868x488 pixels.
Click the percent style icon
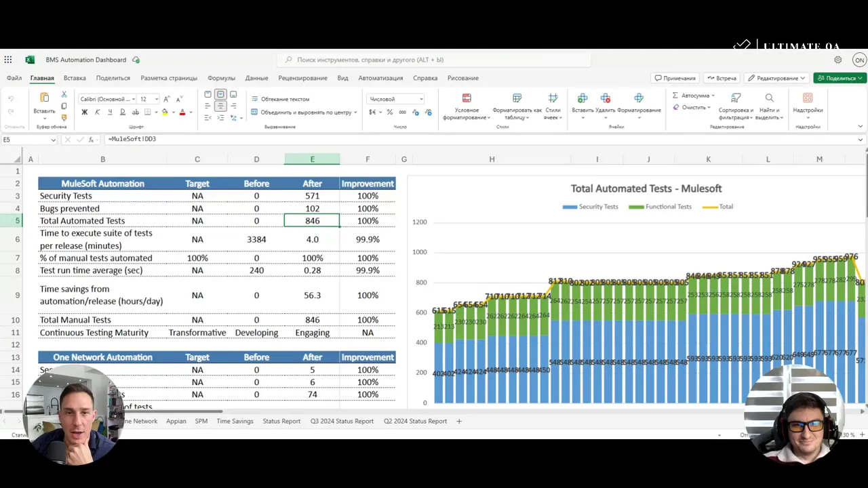389,113
